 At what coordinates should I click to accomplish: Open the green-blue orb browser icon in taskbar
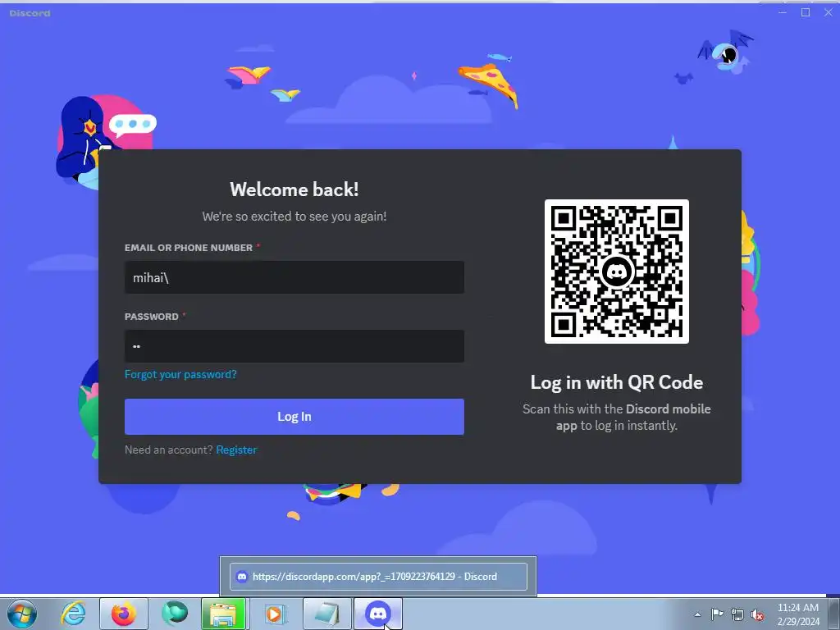point(175,614)
